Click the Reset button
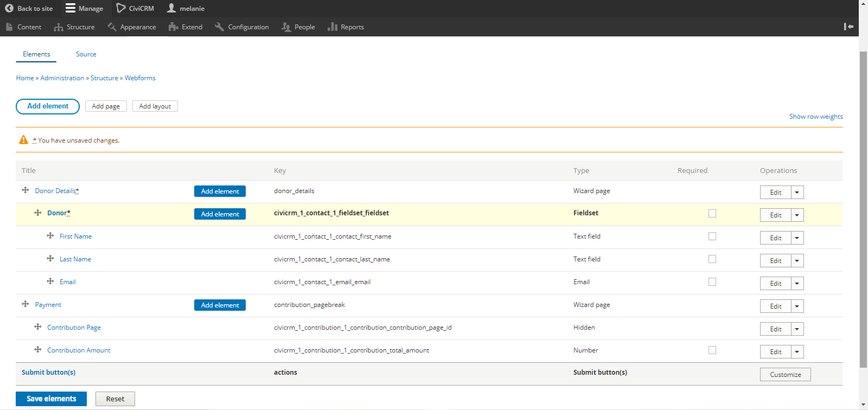Viewport: 868px width, 410px height. click(x=115, y=399)
